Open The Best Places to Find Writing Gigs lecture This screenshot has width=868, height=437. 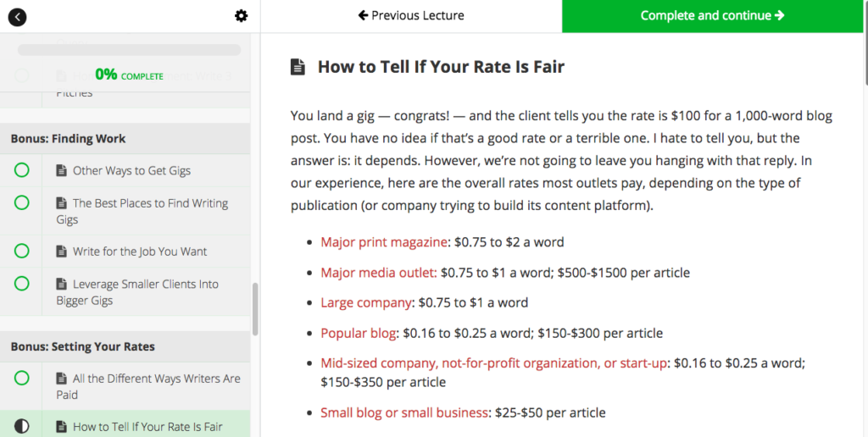tap(142, 212)
